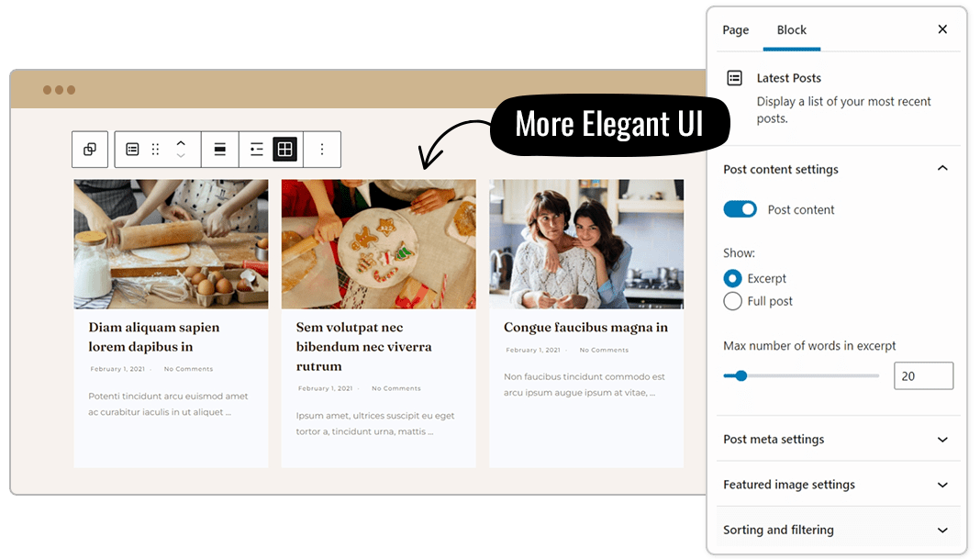
Task: Open the 'Congue faucibus magna in' post
Action: coord(585,328)
